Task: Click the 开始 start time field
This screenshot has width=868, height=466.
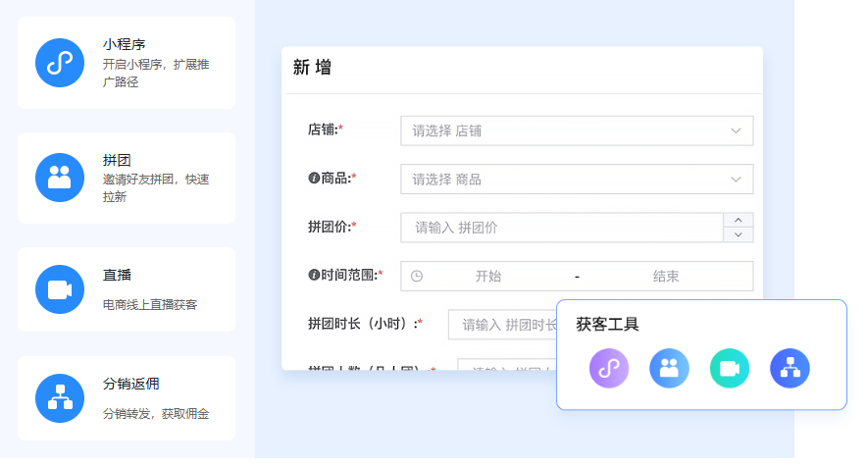Action: click(x=488, y=277)
